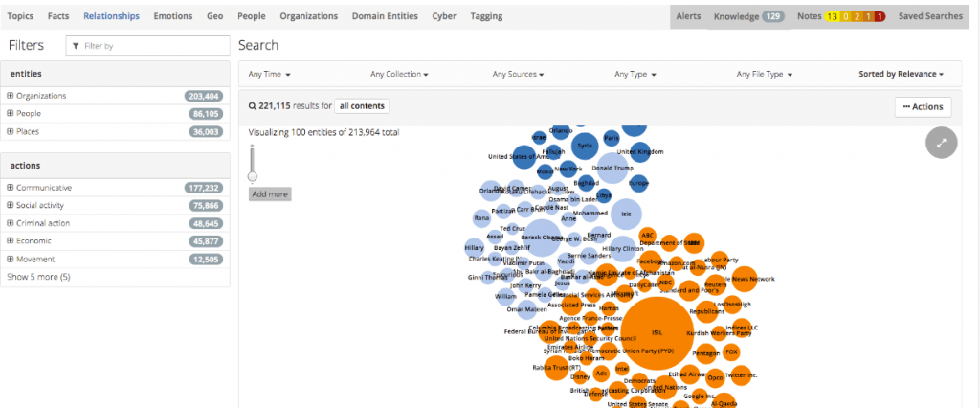Expand the Criminal action filter

[x=10, y=223]
